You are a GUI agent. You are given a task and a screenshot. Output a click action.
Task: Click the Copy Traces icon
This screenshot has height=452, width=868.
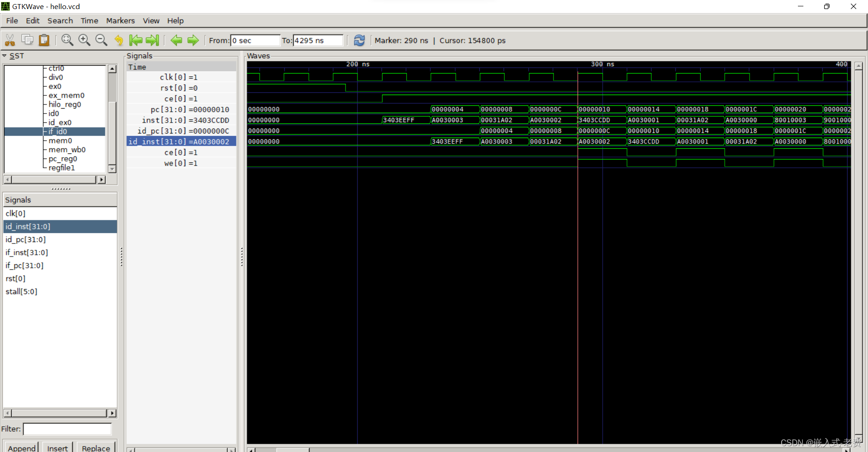point(27,40)
